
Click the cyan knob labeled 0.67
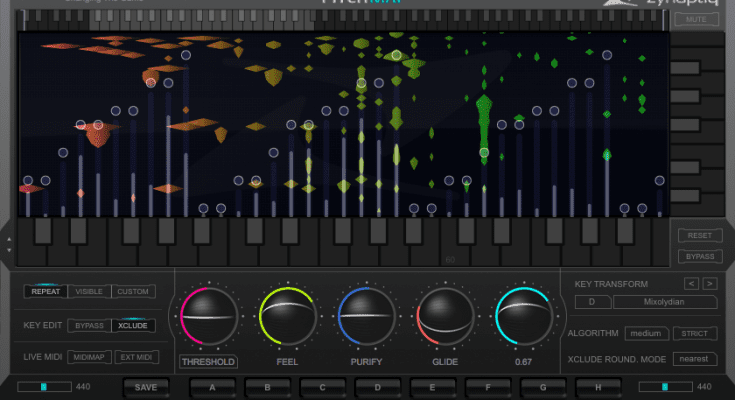524,317
